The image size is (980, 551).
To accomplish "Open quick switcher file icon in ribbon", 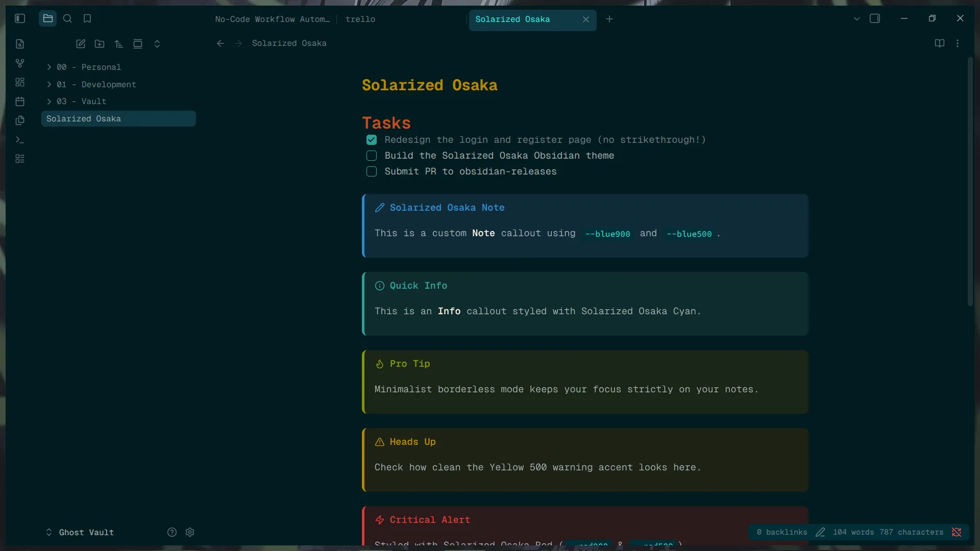I will 20,44.
